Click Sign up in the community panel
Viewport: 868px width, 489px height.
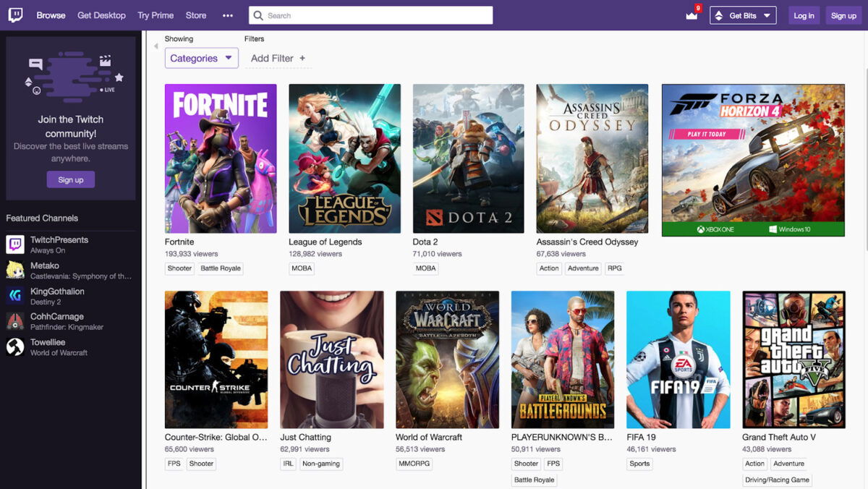[70, 179]
